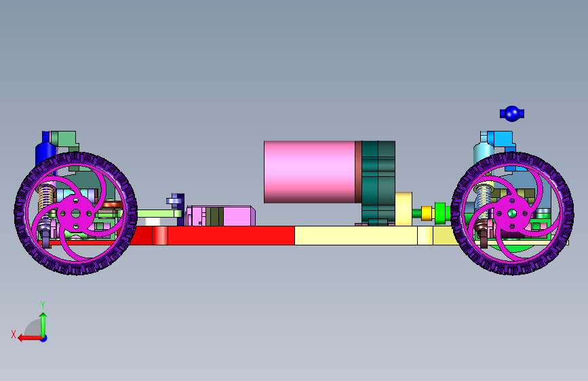Select the dark green gearbox housing
This screenshot has width=588, height=381.
click(378, 182)
